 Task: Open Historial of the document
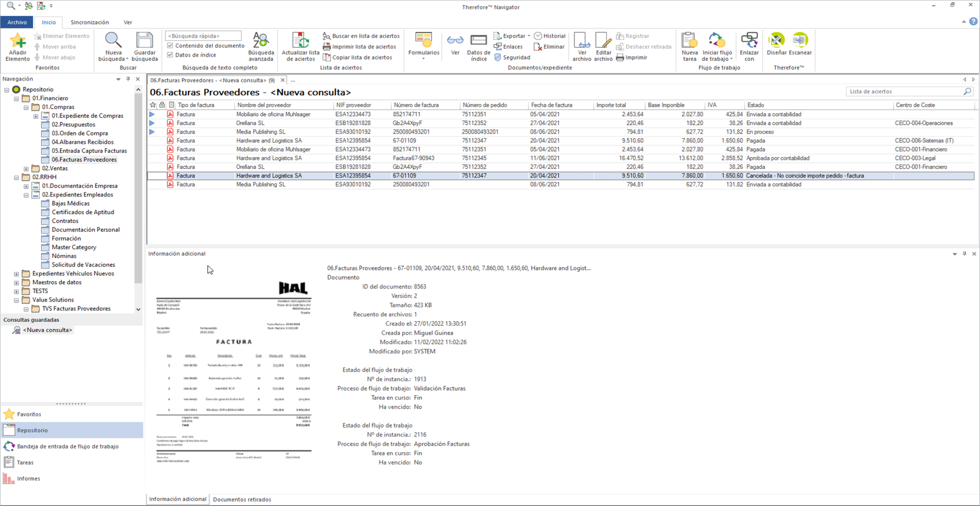click(550, 36)
